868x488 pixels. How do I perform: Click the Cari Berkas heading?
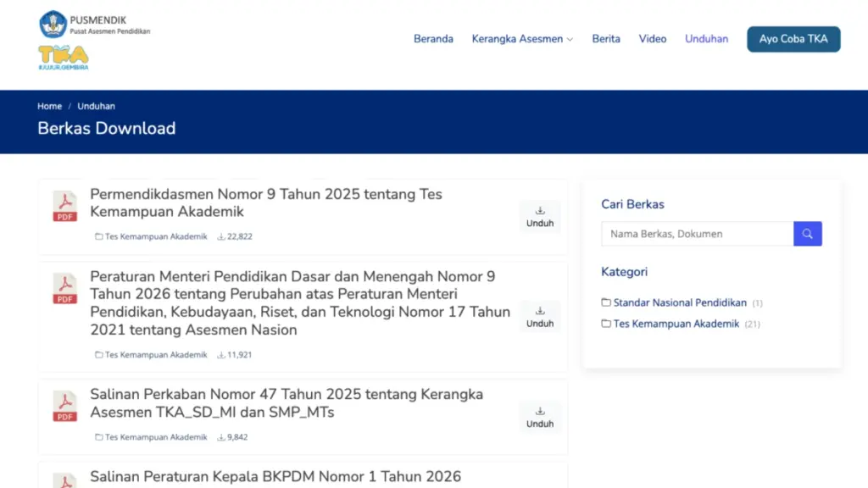(x=632, y=204)
